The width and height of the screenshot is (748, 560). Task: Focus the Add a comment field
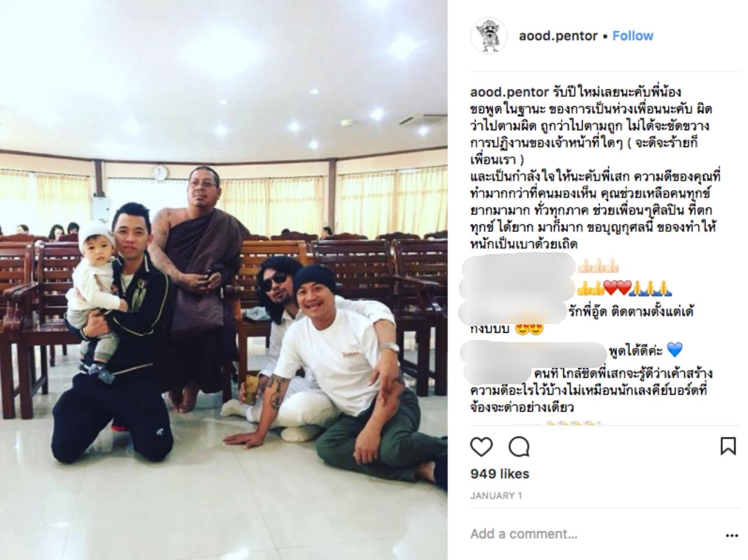(590, 534)
